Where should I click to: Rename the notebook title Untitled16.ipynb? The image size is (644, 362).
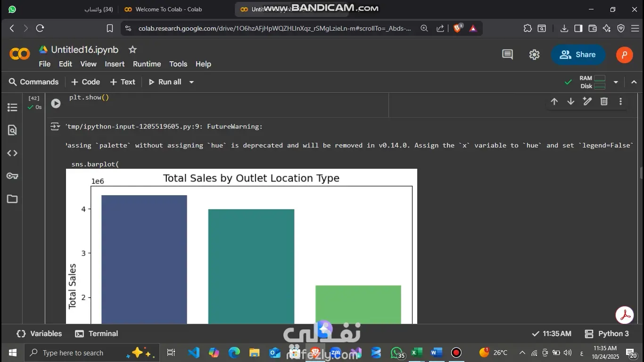pyautogui.click(x=85, y=49)
